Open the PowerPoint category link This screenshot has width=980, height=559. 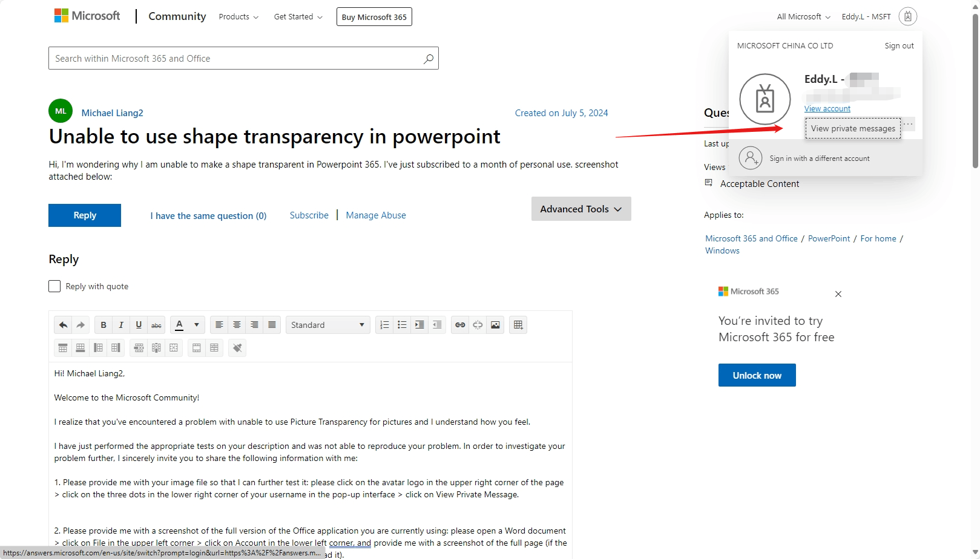click(829, 239)
